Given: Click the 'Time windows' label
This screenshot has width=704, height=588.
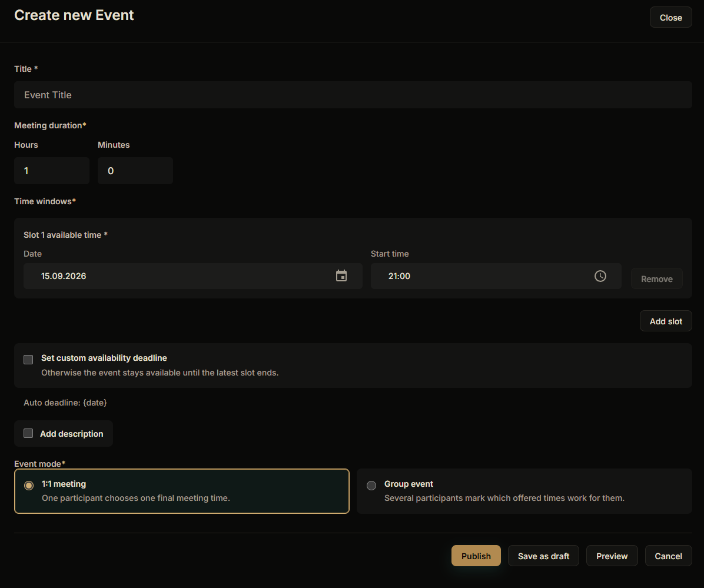Looking at the screenshot, I should pos(45,201).
